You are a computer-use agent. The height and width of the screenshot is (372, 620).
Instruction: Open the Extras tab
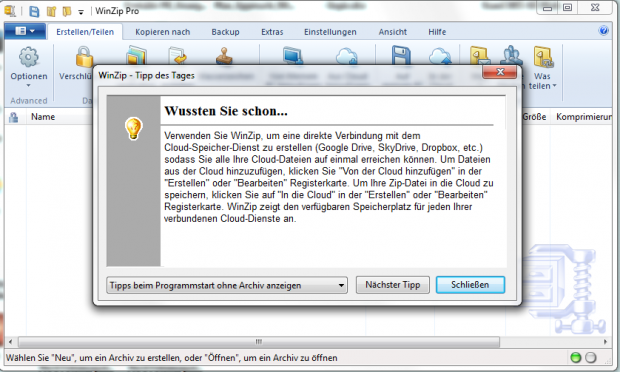272,32
